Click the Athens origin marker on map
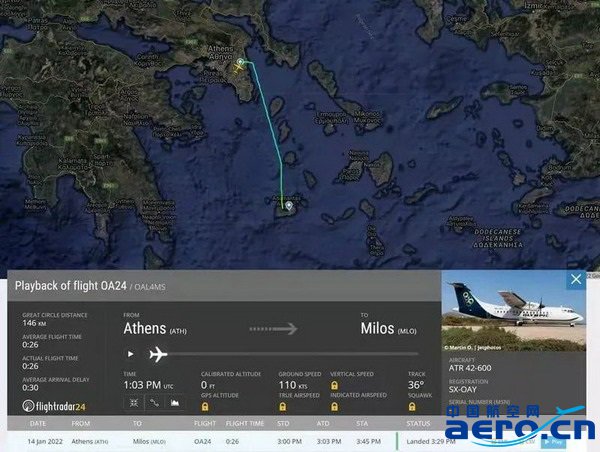The height and width of the screenshot is (452, 600). click(240, 62)
